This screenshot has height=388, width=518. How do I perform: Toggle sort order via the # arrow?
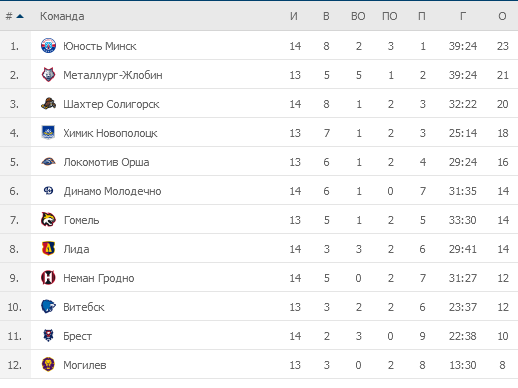point(20,16)
